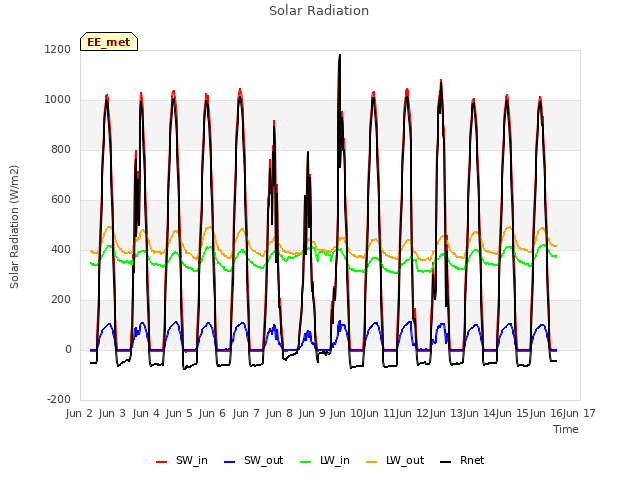The height and width of the screenshot is (480, 640).
Task: Click the 400 y-axis tick label
Action: 61,250
